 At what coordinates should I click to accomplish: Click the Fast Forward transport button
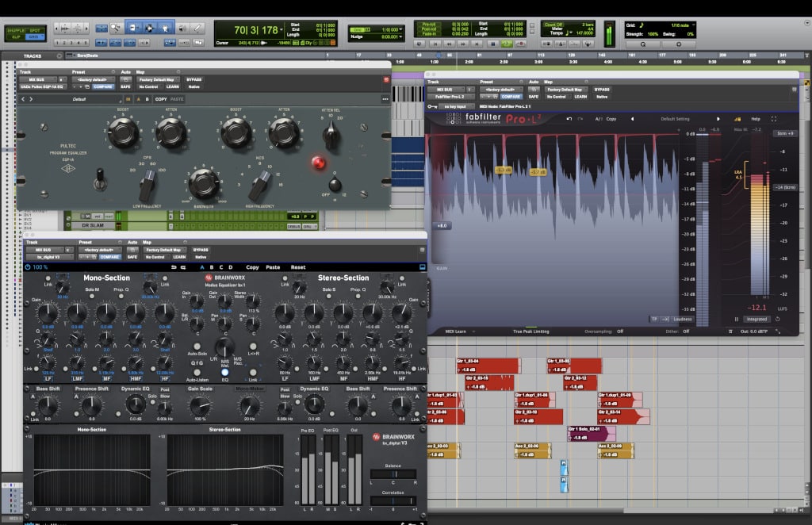coord(463,44)
